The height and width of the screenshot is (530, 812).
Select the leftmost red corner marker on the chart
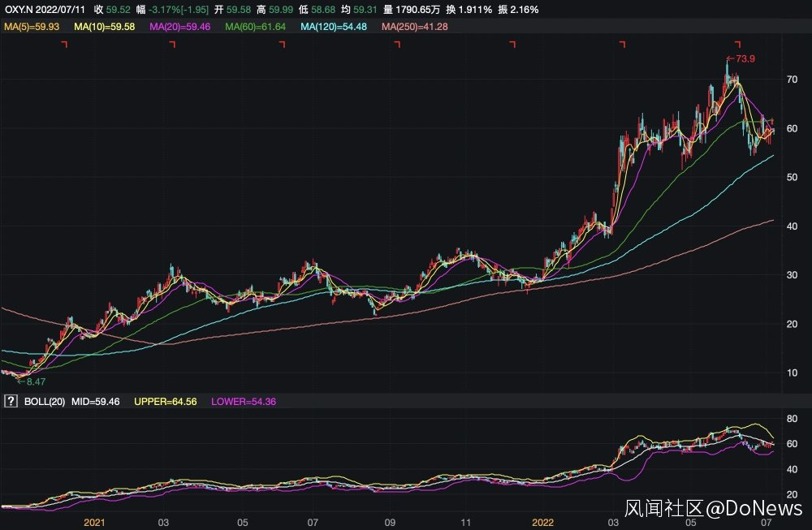coord(65,45)
